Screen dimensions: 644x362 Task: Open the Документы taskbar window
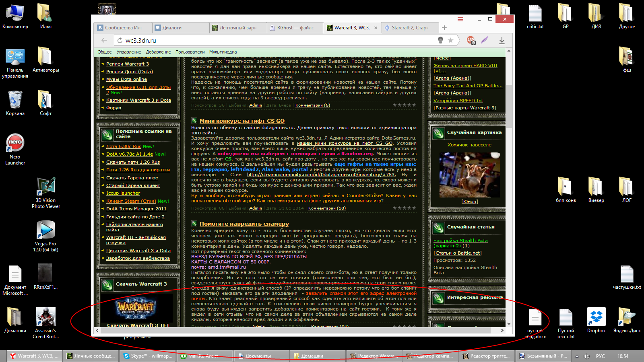tap(262, 356)
